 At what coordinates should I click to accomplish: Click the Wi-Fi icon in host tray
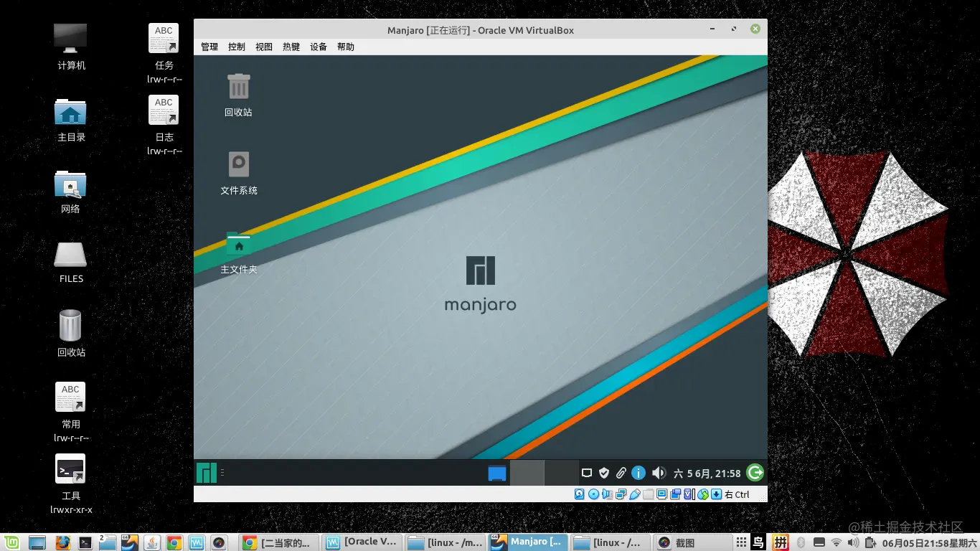click(836, 543)
